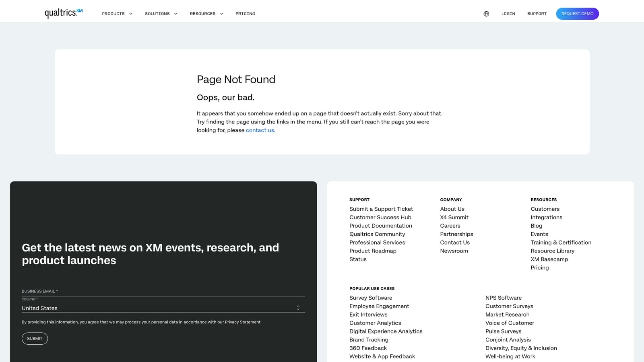Open Market Research link

pyautogui.click(x=507, y=315)
